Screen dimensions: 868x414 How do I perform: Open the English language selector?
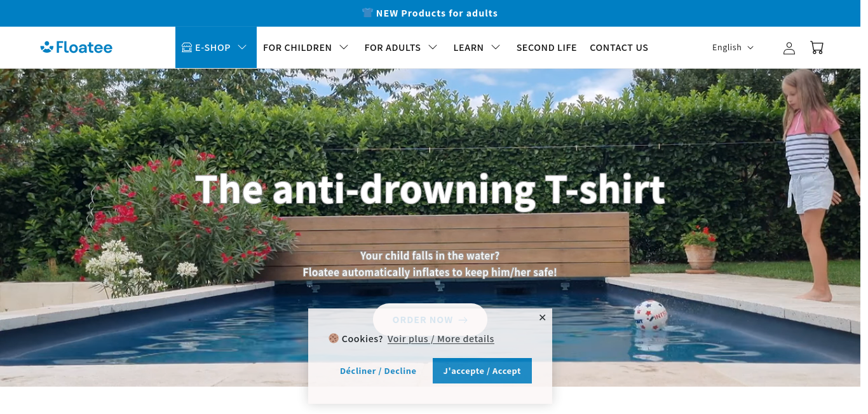point(733,48)
